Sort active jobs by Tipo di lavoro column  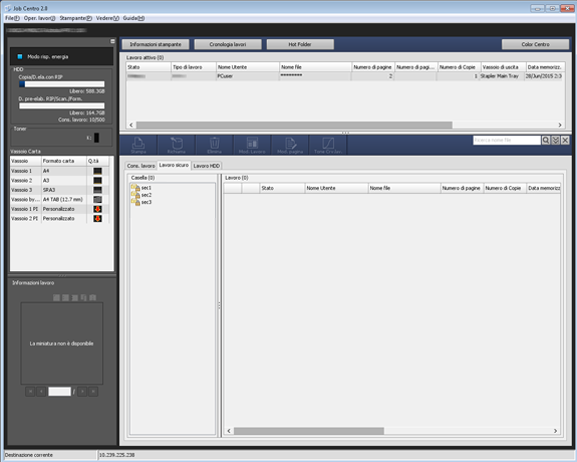point(194,67)
